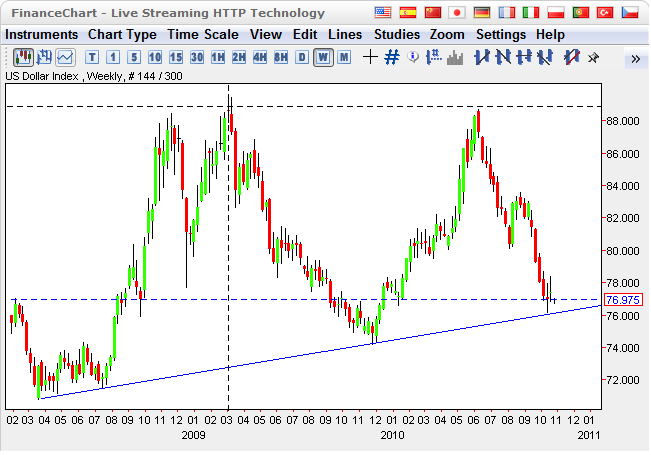Choose the US flag language icon
The width and height of the screenshot is (651, 455).
[383, 12]
